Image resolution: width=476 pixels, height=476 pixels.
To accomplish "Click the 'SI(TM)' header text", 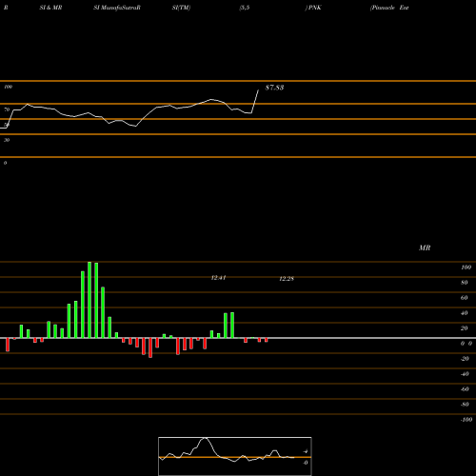I will pyautogui.click(x=181, y=8).
